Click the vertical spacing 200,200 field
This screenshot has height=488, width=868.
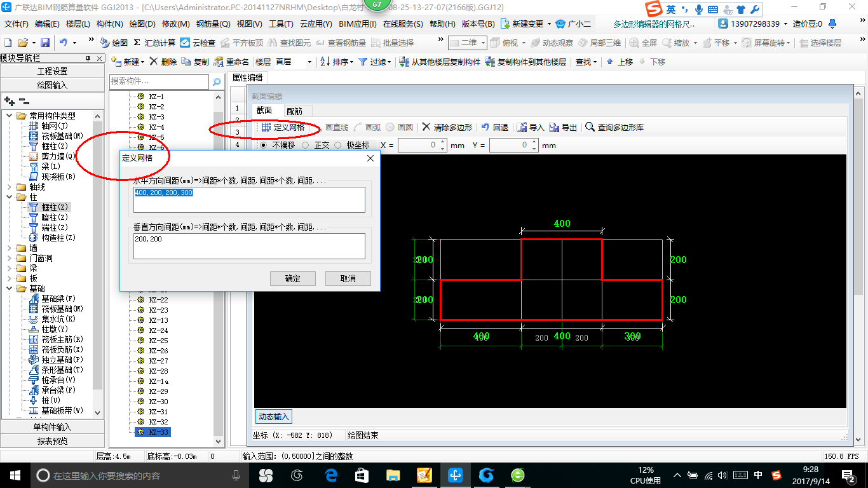pyautogui.click(x=249, y=247)
